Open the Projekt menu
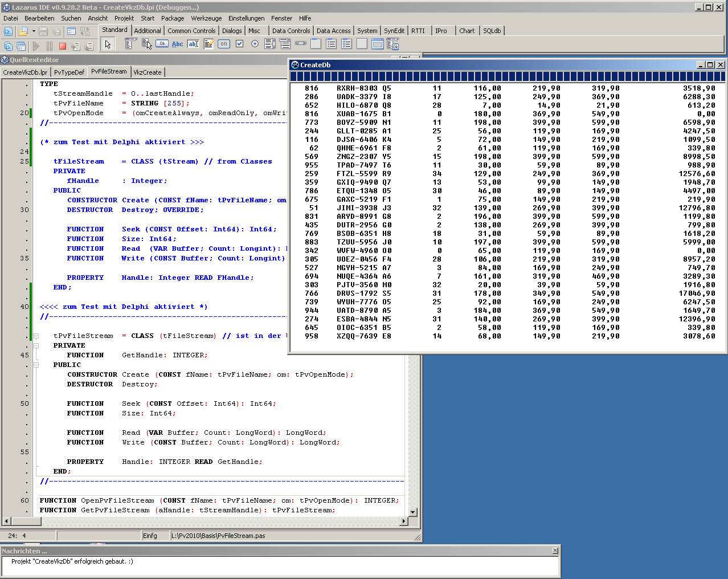This screenshot has height=579, width=728. pyautogui.click(x=124, y=18)
